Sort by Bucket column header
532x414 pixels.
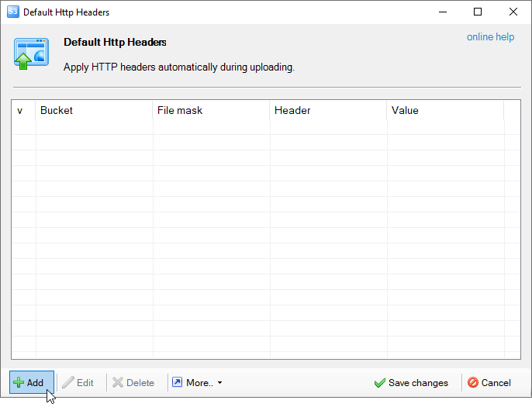pos(94,110)
